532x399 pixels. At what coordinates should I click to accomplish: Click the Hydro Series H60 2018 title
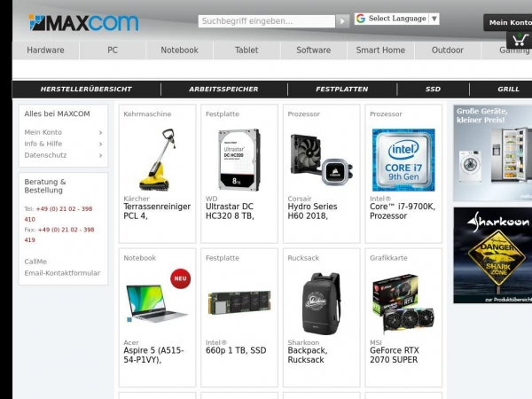[312, 211]
